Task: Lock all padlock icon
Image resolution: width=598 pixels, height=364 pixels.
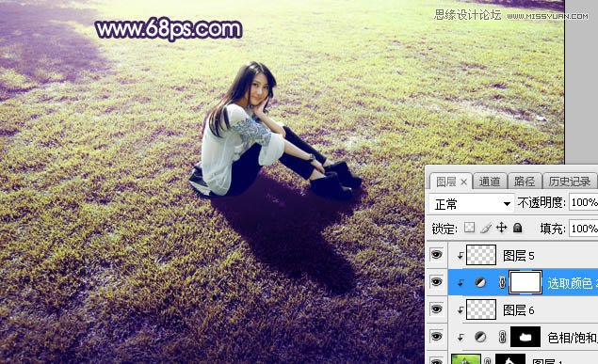Action: (x=518, y=228)
